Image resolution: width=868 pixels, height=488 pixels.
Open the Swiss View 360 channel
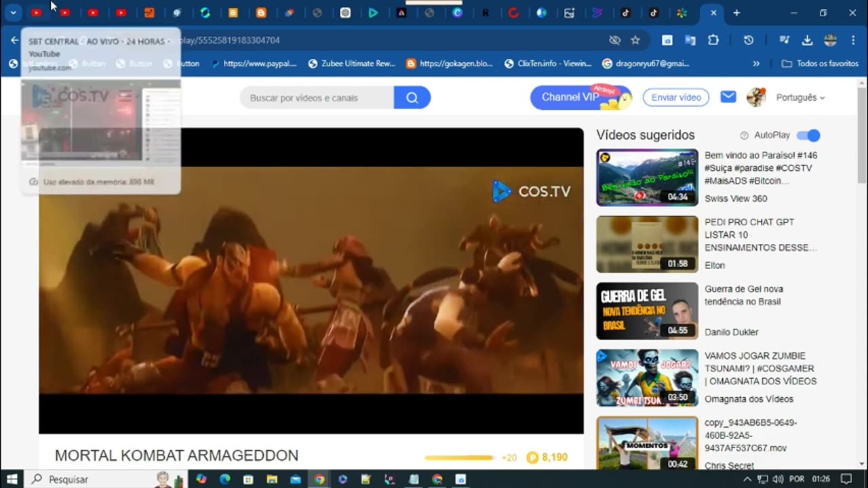pos(736,199)
